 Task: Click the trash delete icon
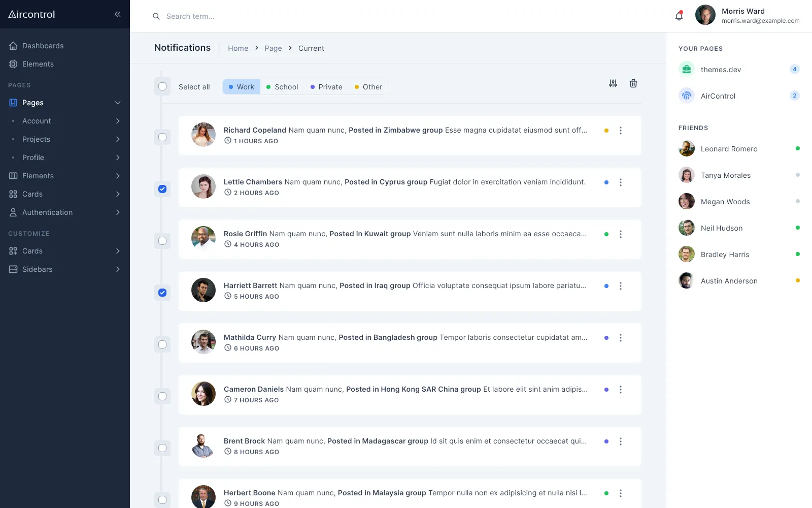(x=633, y=83)
